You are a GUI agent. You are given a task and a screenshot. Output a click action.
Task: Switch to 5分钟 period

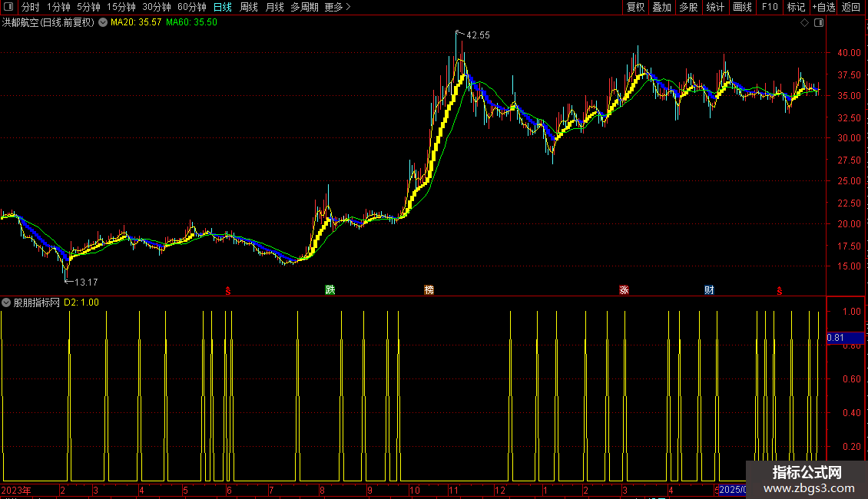[88, 7]
